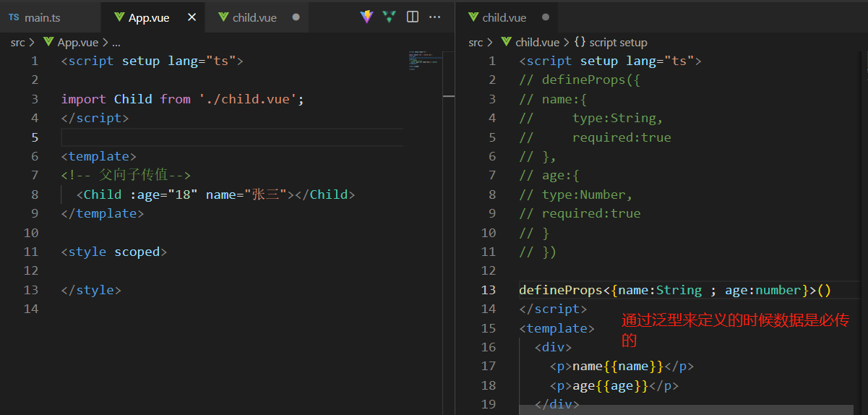Open the More Actions ellipsis menu
Screen dimensions: 868x415
click(x=434, y=17)
